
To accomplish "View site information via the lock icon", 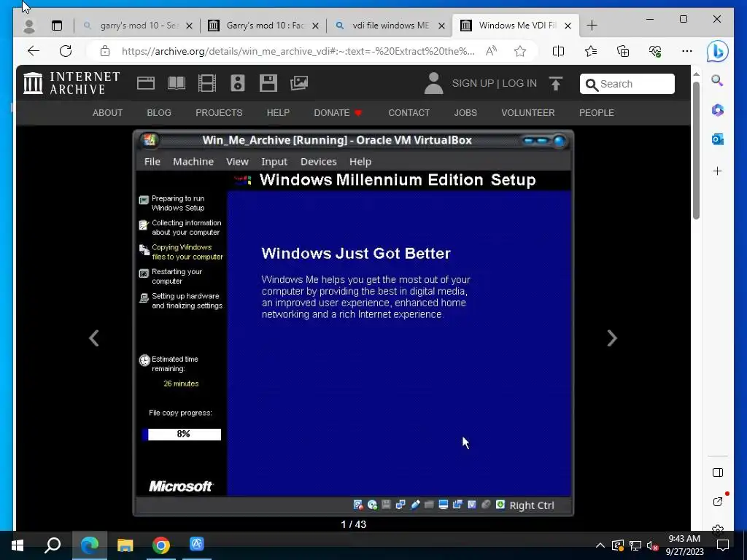I will pos(105,51).
